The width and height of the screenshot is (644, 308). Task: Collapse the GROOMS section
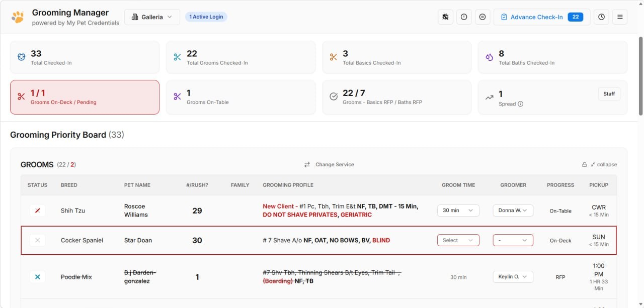[x=603, y=165]
